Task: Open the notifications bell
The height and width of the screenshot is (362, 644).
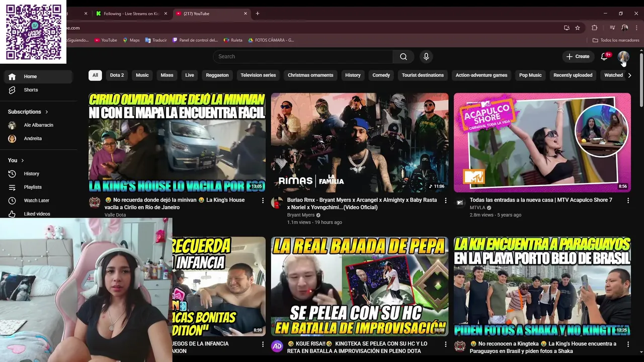Action: 604,57
